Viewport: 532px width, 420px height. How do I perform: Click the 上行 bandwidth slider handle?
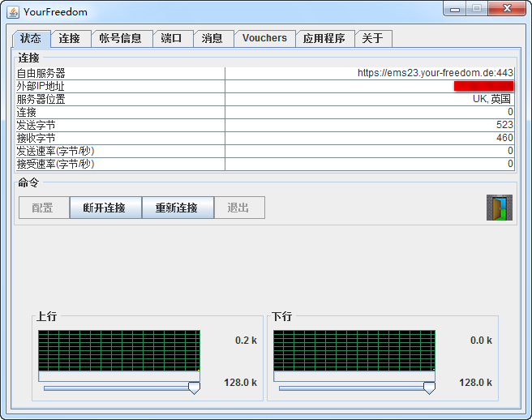pyautogui.click(x=194, y=388)
